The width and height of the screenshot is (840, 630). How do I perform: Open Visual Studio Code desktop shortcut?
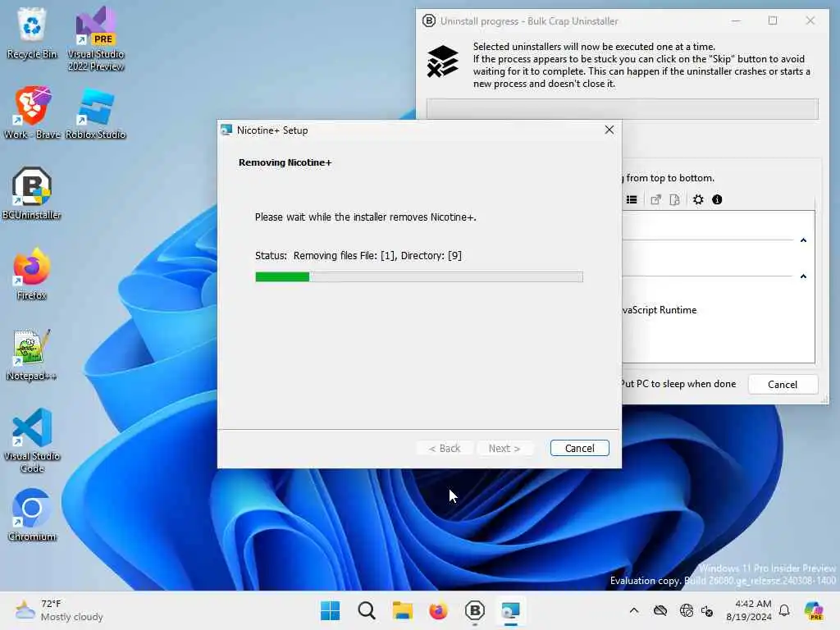pos(32,441)
